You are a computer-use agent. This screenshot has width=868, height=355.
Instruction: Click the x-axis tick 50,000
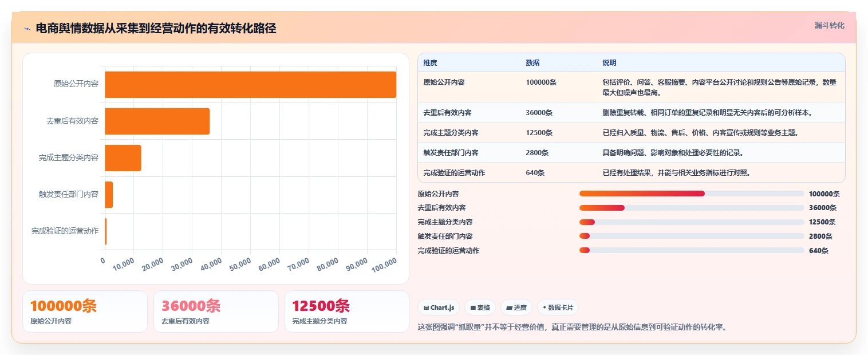click(x=240, y=264)
